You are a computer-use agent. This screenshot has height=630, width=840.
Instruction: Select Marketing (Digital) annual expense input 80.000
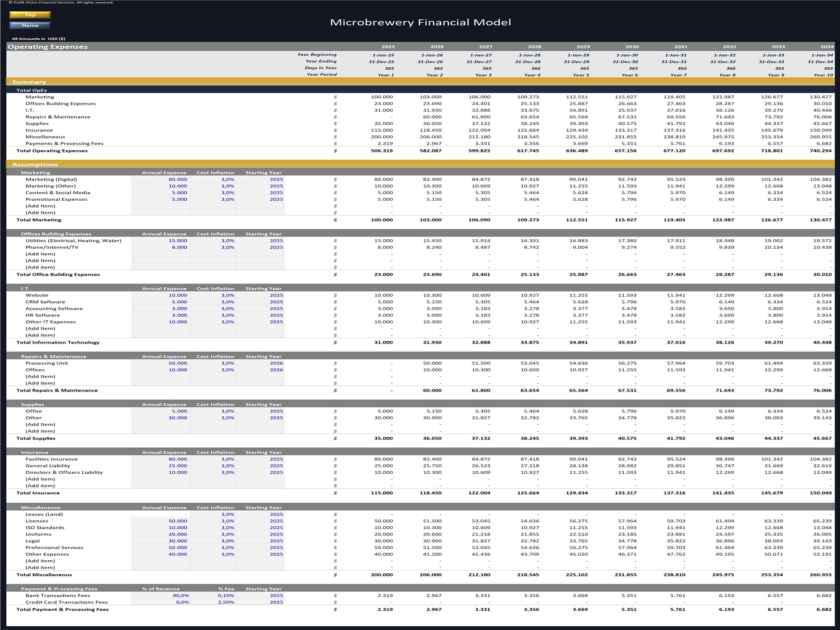pyautogui.click(x=161, y=179)
